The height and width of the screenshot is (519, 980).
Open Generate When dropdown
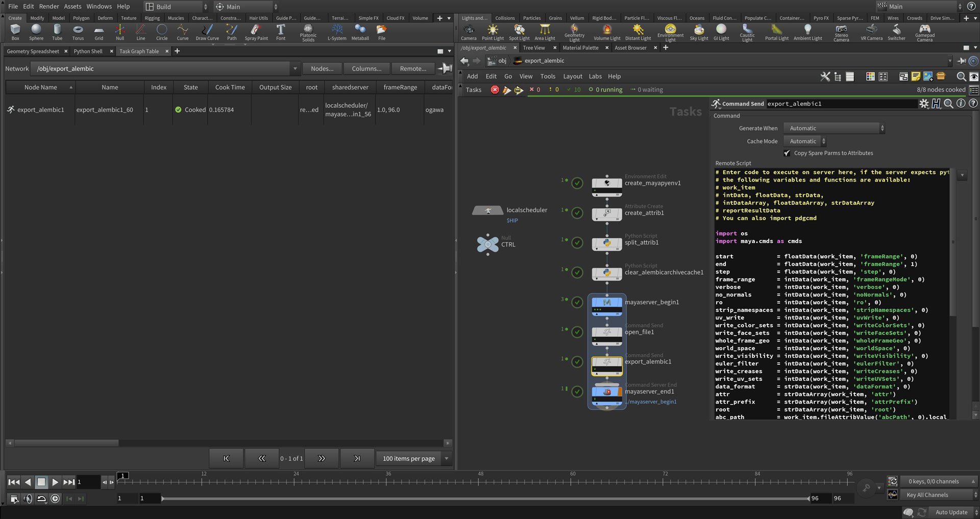click(835, 129)
